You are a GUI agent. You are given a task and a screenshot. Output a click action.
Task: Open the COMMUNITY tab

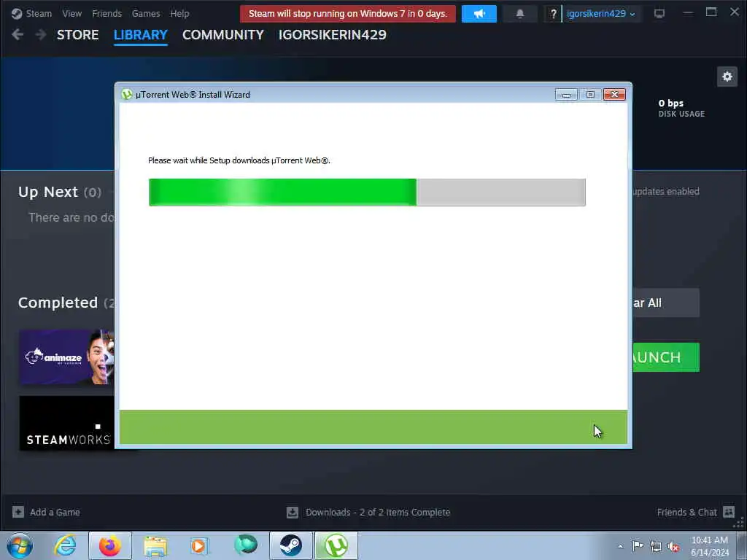223,35
